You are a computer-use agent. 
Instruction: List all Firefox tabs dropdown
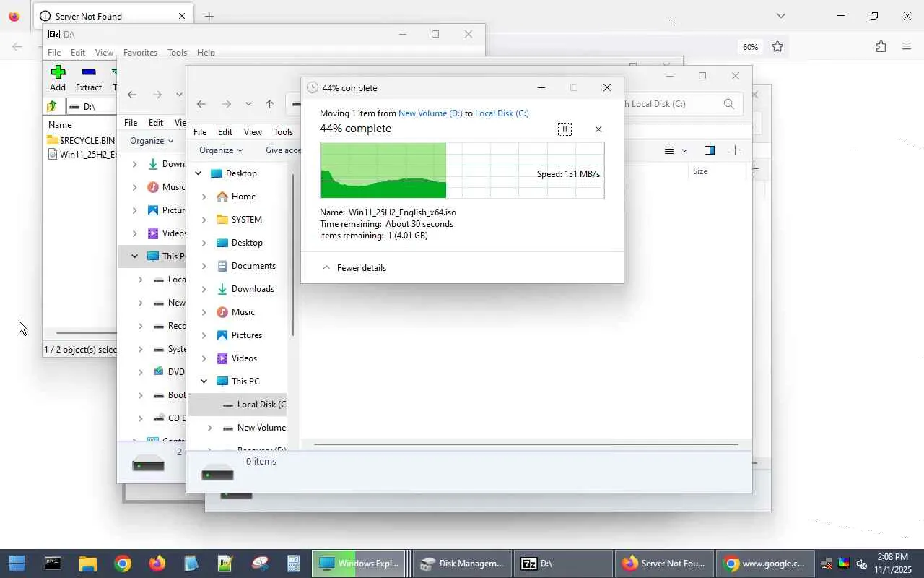pyautogui.click(x=781, y=16)
